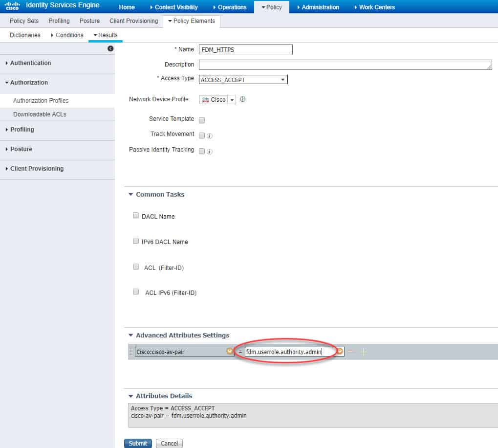
Task: Open the Network Device Profile details icon
Action: (x=243, y=99)
